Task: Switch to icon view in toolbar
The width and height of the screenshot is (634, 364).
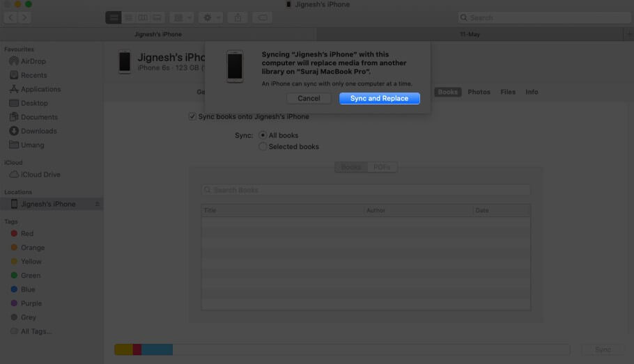Action: click(x=113, y=18)
